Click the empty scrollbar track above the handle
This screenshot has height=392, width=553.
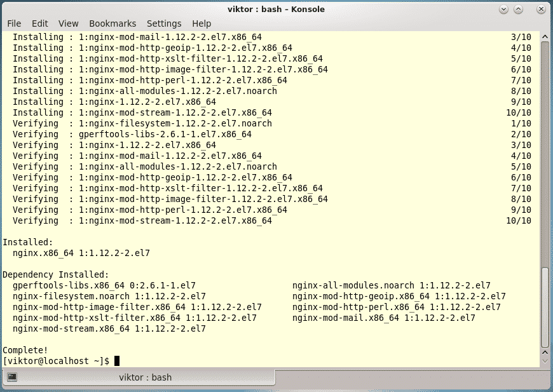[x=545, y=152]
